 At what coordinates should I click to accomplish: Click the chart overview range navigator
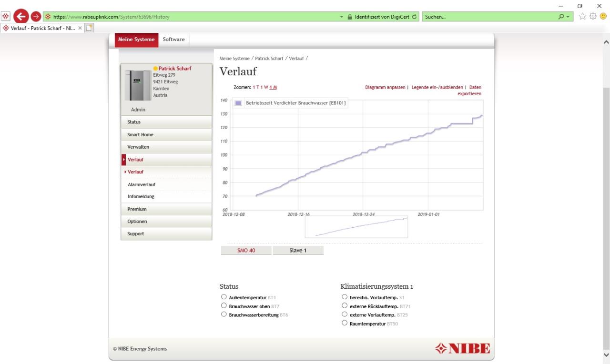click(x=356, y=227)
